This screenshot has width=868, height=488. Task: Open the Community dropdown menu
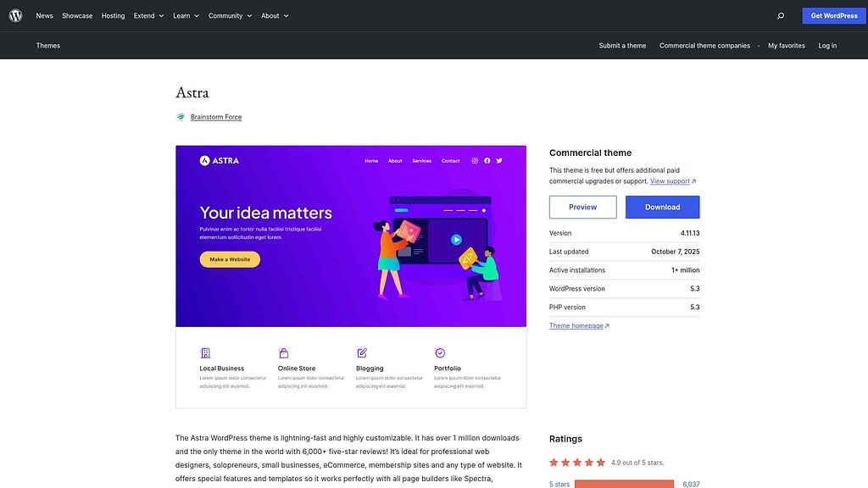click(230, 15)
